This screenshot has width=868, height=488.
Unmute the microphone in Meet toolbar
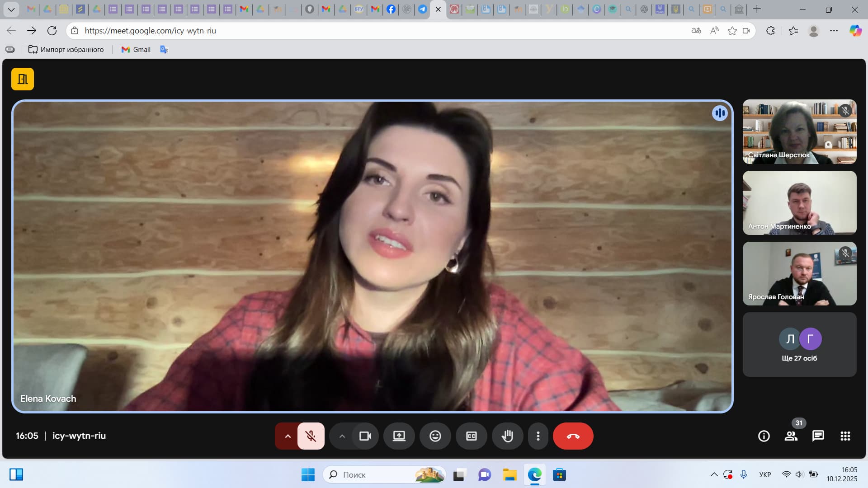coord(311,436)
